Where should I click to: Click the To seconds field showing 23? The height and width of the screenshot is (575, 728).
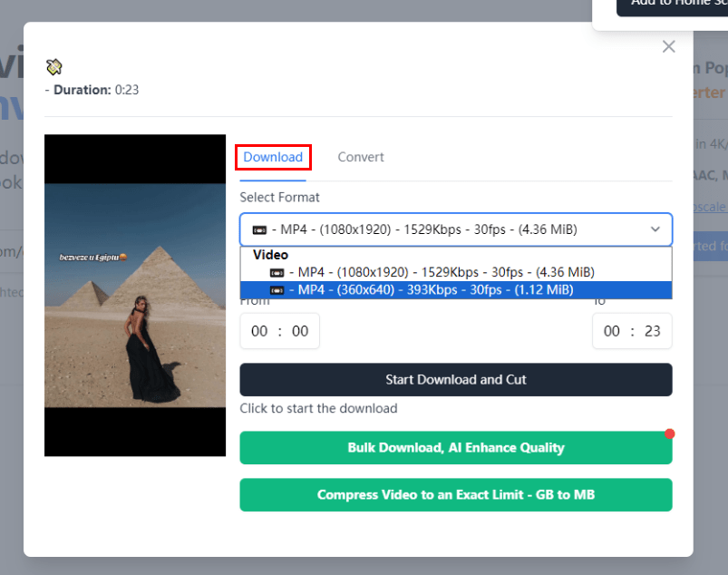point(653,331)
